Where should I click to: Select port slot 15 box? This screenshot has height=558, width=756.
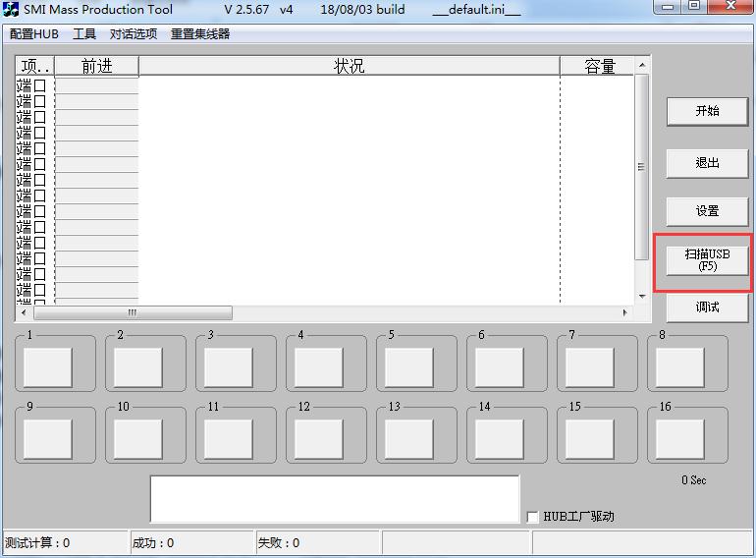click(x=590, y=439)
